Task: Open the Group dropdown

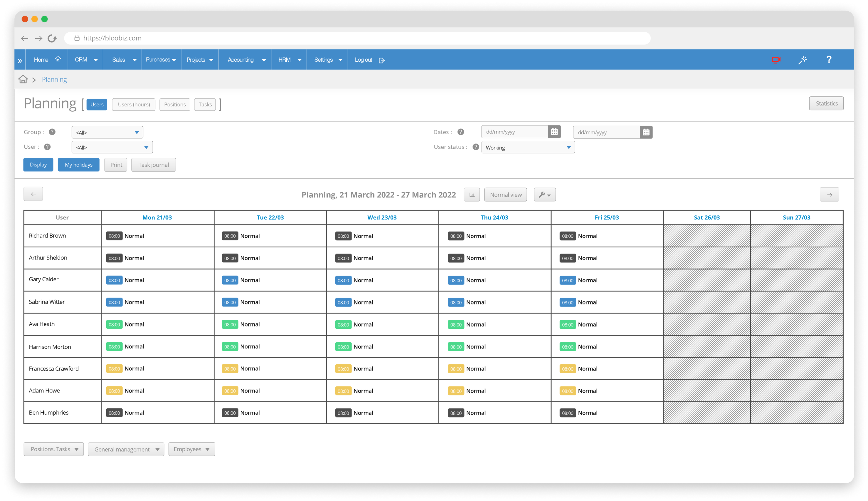Action: [107, 133]
